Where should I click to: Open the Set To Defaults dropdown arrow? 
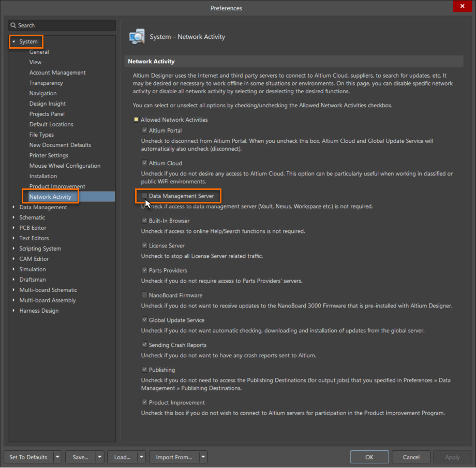[57, 457]
